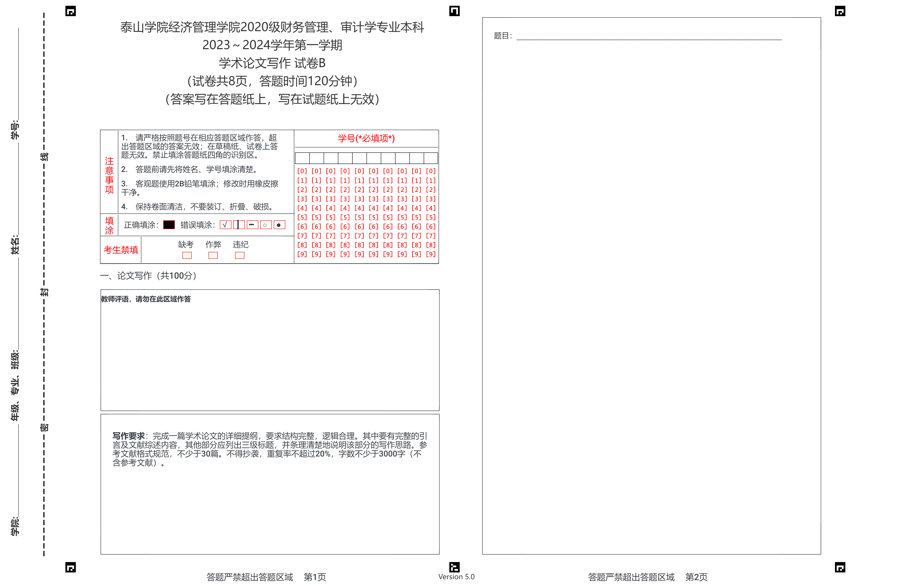Click the top-center registration marker
This screenshot has width=905, height=588.
point(454,11)
